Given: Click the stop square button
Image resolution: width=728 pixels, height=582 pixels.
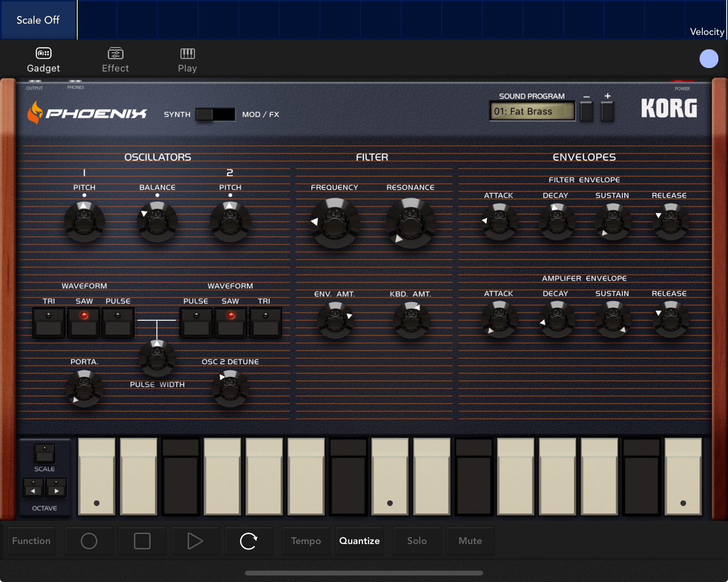Looking at the screenshot, I should coord(142,541).
